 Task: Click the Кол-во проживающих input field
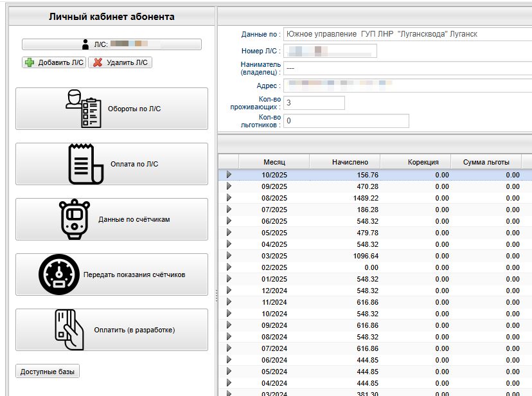click(x=314, y=103)
